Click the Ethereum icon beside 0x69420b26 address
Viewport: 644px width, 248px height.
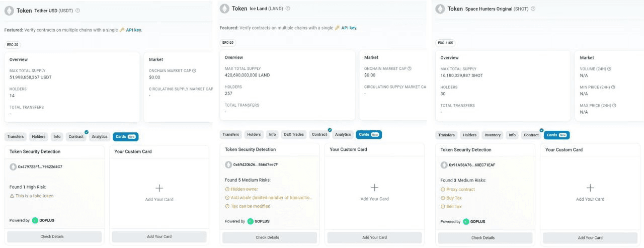pyautogui.click(x=228, y=164)
